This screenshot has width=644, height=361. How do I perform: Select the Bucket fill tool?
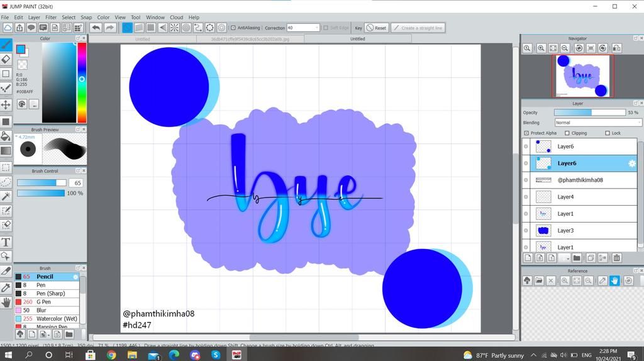[x=6, y=136]
